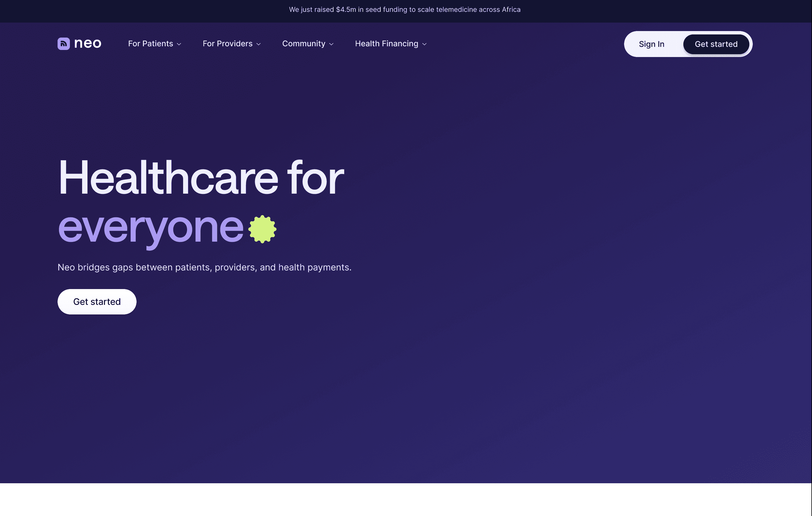812x516 pixels.
Task: Click the 'Neo bridges gaps' subtitle text
Action: (x=204, y=267)
